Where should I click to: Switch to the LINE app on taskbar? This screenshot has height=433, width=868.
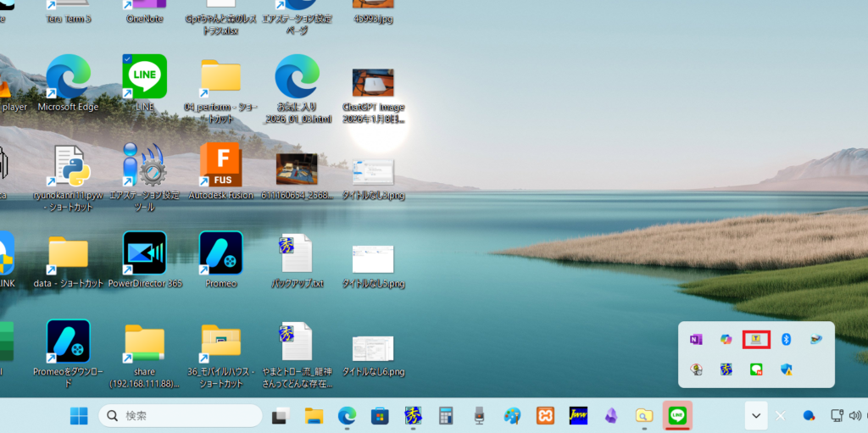click(x=676, y=415)
